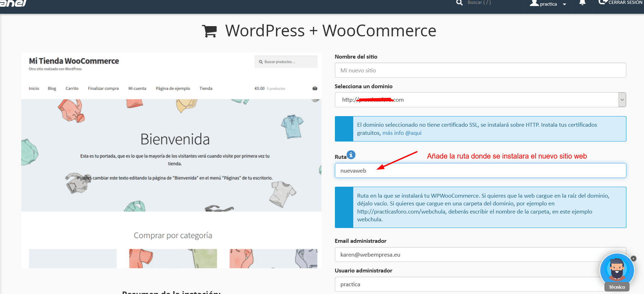Screen dimensions: 644x294
Task: Open the practica user dropdown arrow
Action: [565, 5]
